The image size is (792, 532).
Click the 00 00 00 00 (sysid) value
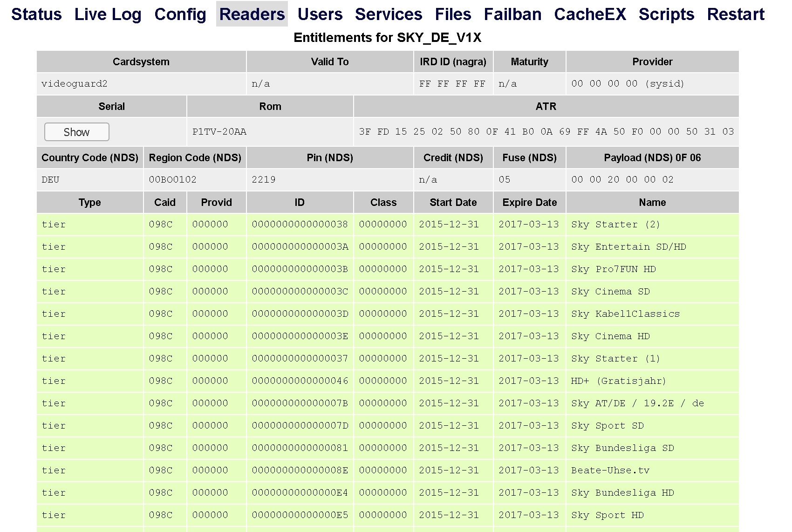(x=628, y=84)
